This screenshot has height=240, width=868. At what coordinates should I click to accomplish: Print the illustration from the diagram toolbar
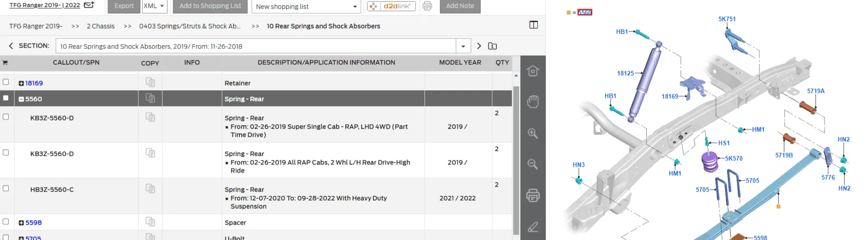pyautogui.click(x=533, y=195)
